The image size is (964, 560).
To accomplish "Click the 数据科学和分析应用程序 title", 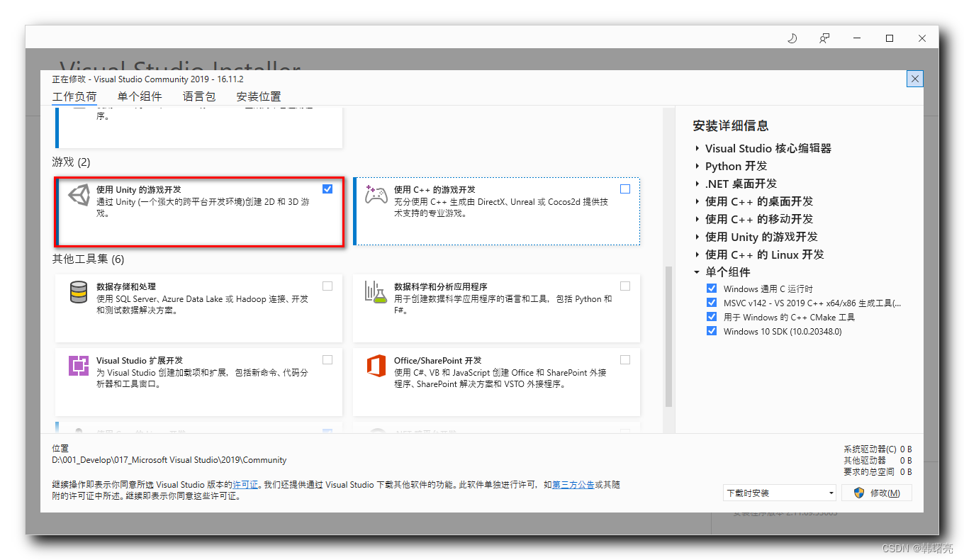I will (441, 287).
